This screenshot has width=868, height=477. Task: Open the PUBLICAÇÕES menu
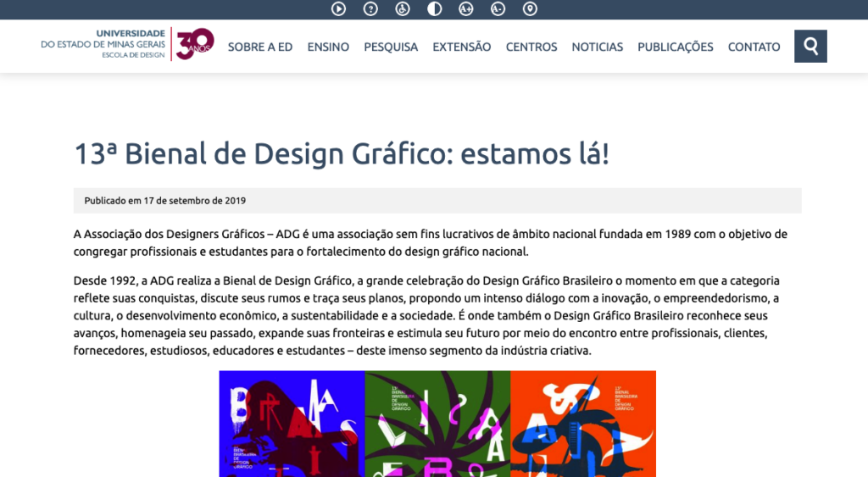(676, 47)
